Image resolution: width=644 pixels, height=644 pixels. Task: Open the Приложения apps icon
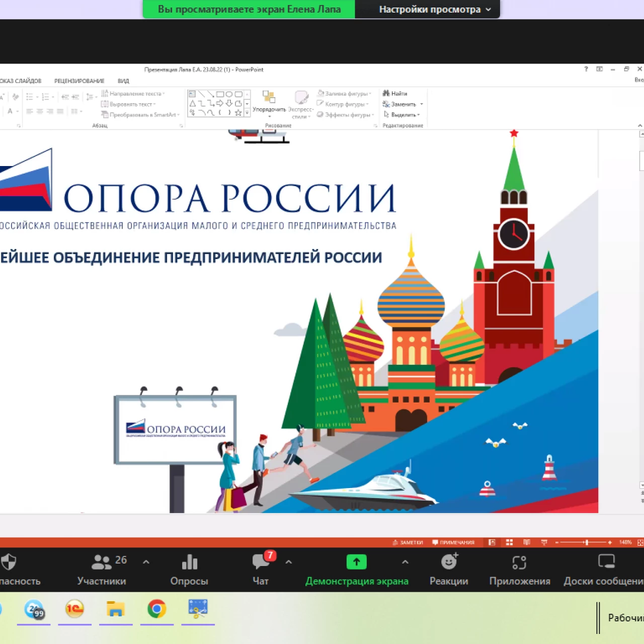(x=519, y=562)
